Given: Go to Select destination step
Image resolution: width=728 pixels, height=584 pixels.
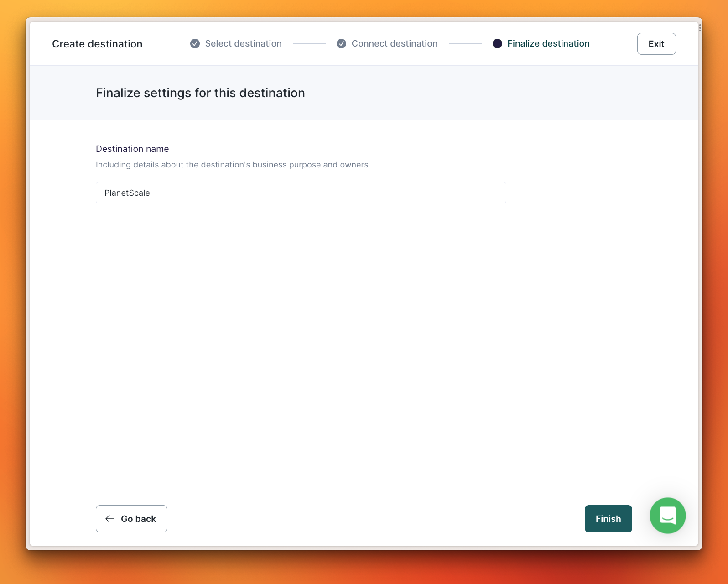Looking at the screenshot, I should [243, 44].
